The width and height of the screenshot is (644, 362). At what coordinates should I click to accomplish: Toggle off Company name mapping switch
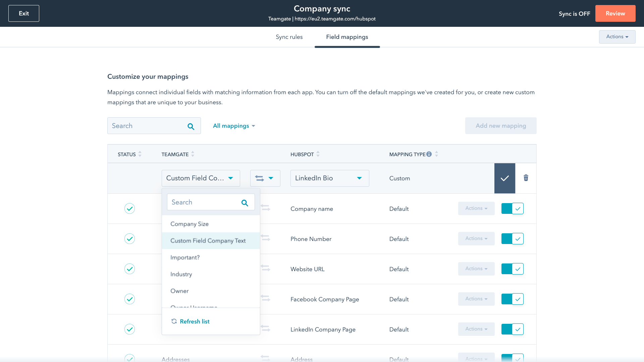512,208
